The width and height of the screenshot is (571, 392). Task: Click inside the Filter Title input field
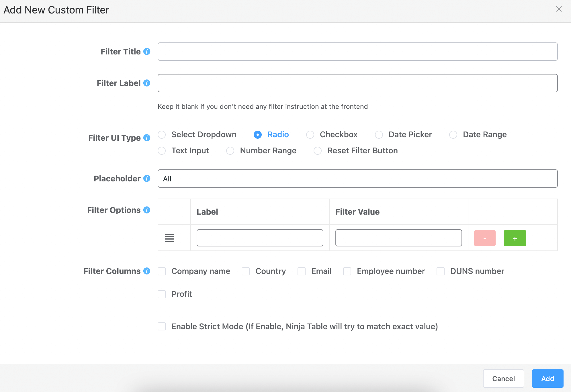[357, 52]
